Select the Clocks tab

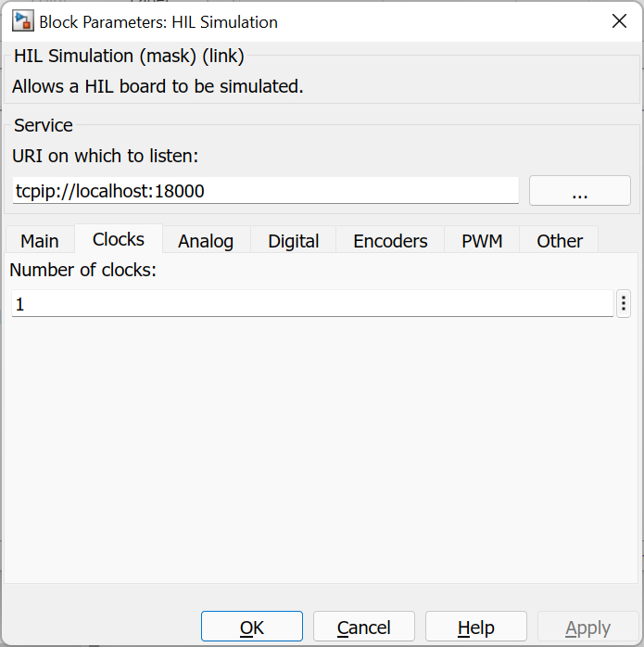[x=119, y=239]
